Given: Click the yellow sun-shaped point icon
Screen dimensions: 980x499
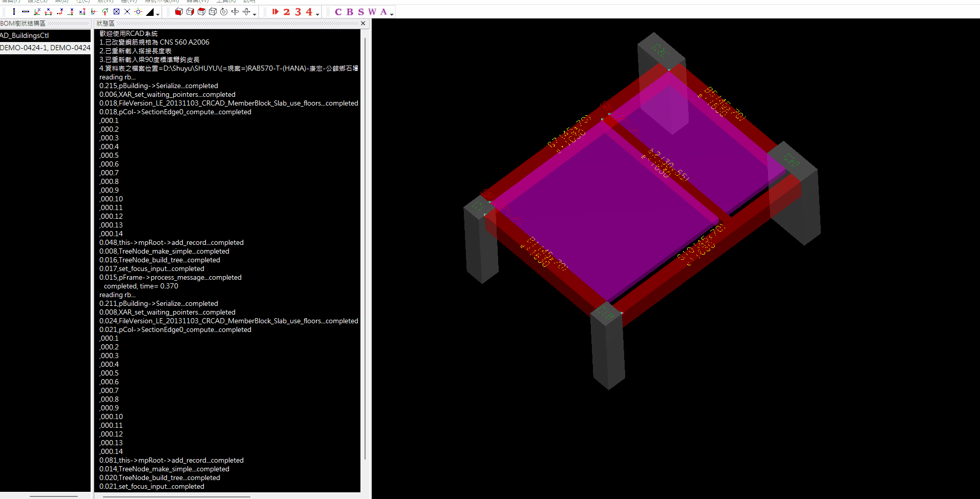Looking at the screenshot, I should [138, 12].
